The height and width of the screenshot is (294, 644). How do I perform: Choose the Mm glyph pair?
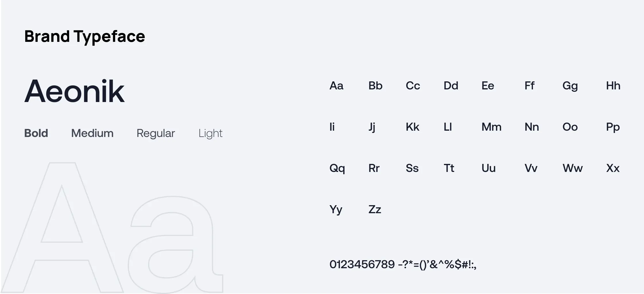point(491,127)
